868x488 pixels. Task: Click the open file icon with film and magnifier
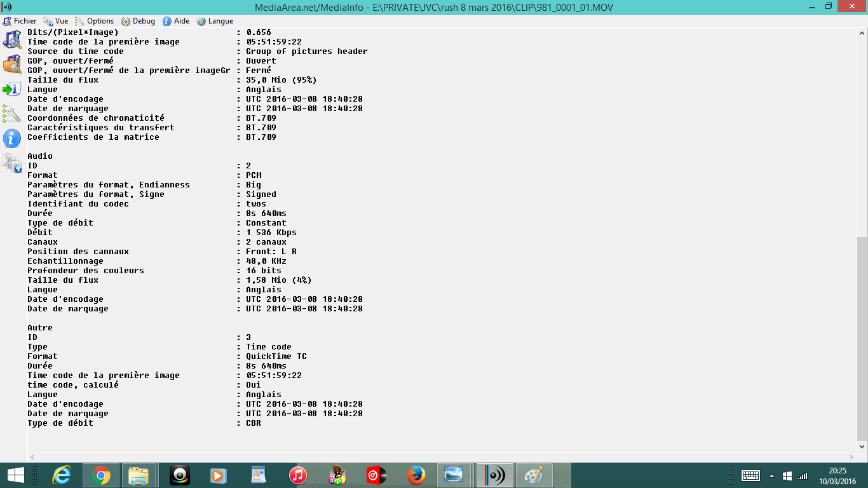[12, 39]
